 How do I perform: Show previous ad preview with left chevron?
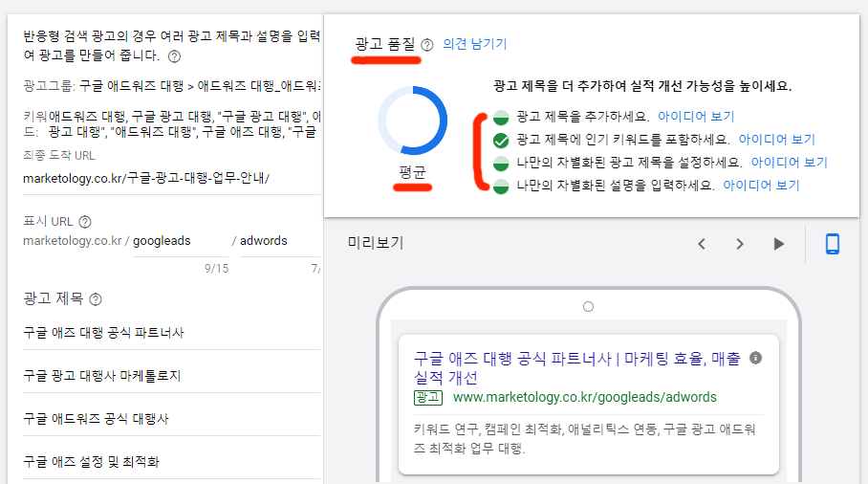702,244
